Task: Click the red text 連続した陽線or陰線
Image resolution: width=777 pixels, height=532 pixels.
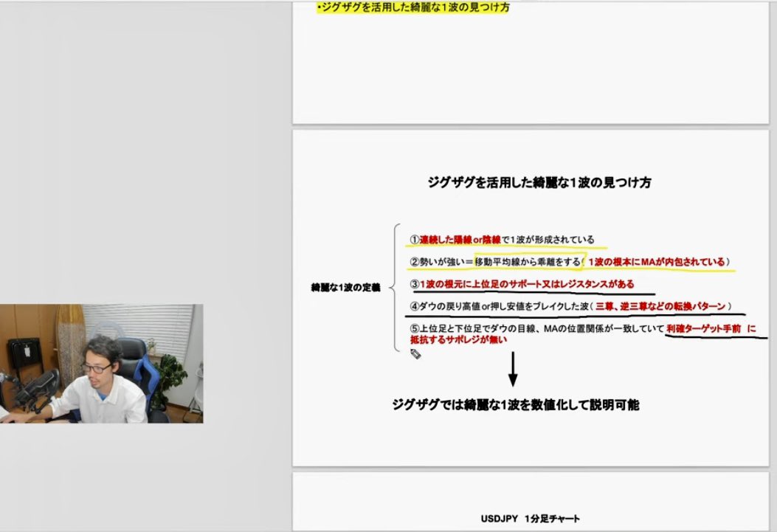Action: [x=460, y=240]
